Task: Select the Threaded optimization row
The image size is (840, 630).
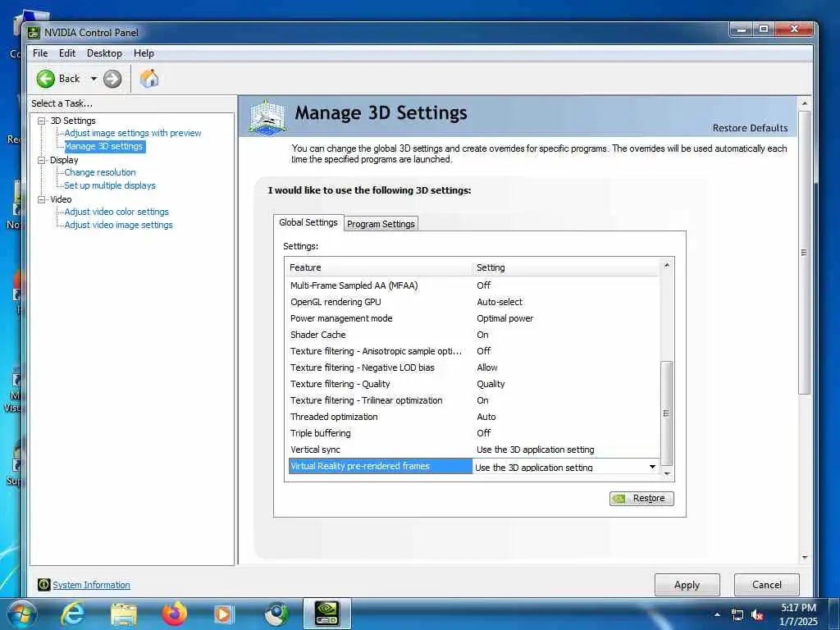Action: coord(474,417)
